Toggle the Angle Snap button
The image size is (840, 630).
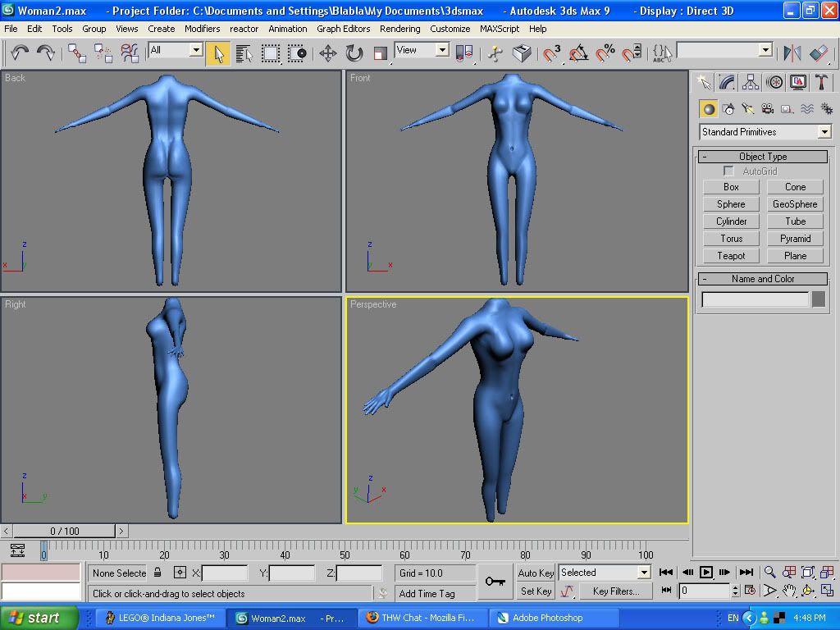(x=578, y=53)
